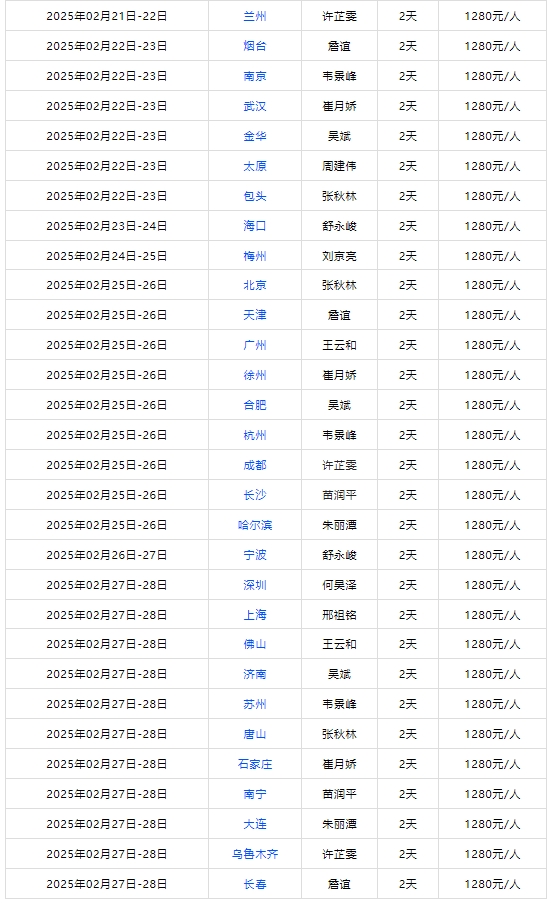Select the 唐山 link
Image resolution: width=552 pixels, height=903 pixels.
[x=254, y=734]
